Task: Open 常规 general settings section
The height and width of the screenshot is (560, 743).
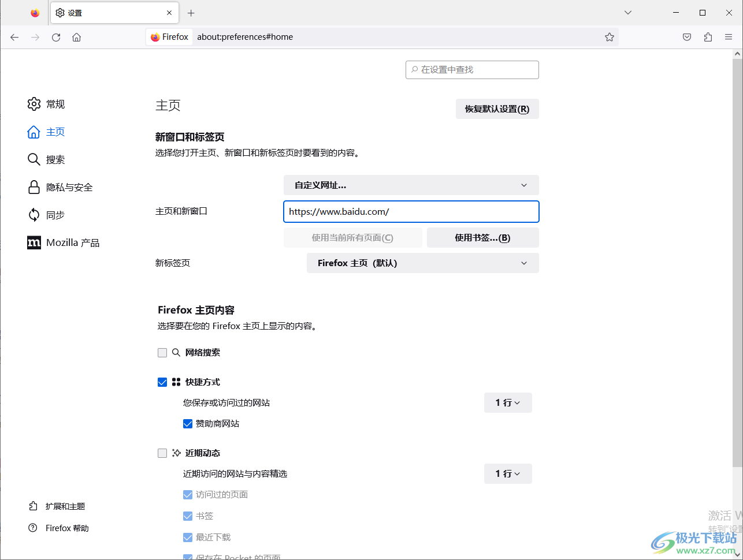Action: (x=46, y=104)
